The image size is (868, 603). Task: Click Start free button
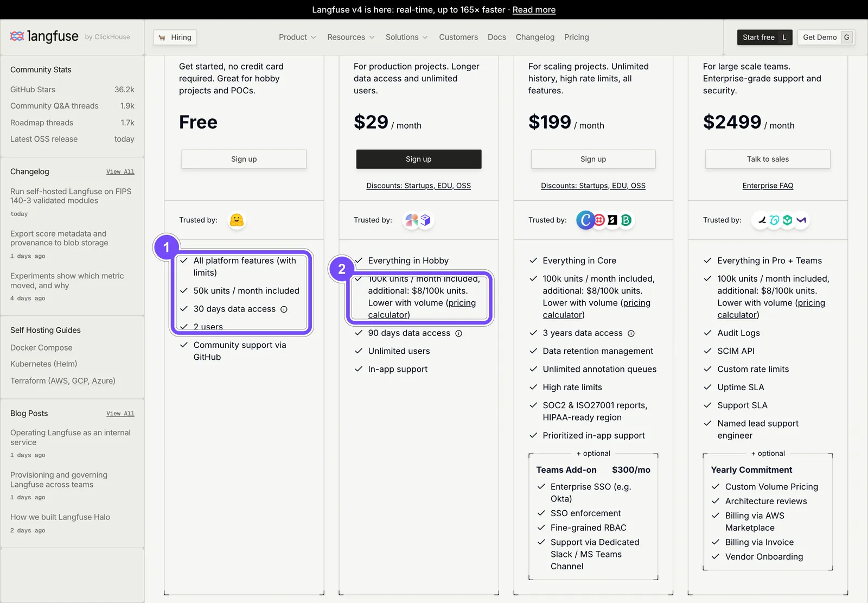coord(765,37)
